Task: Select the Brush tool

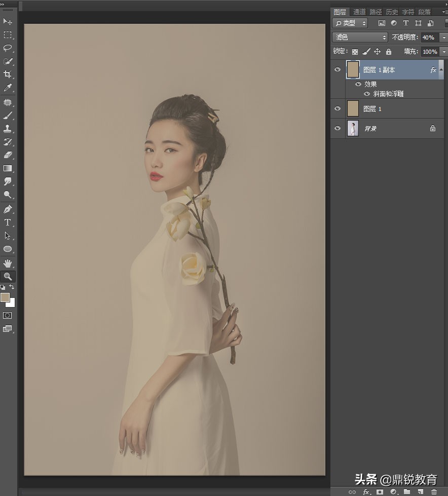Action: click(x=7, y=115)
